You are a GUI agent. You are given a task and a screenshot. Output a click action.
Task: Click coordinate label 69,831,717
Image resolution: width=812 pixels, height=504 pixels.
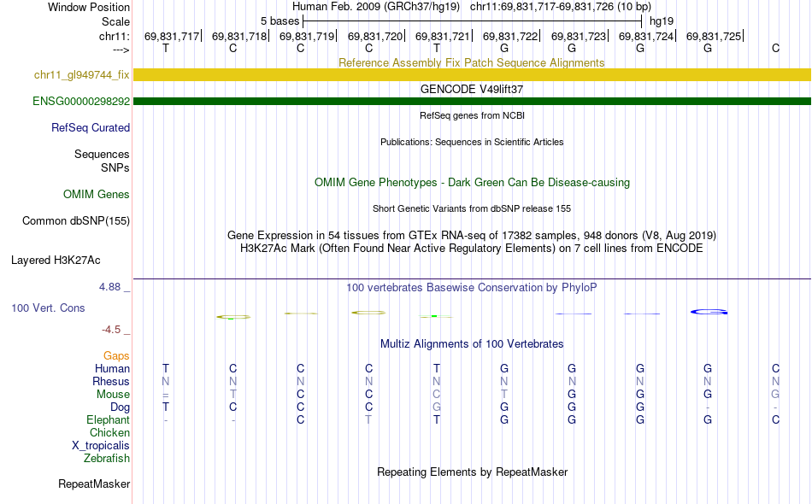(x=172, y=36)
